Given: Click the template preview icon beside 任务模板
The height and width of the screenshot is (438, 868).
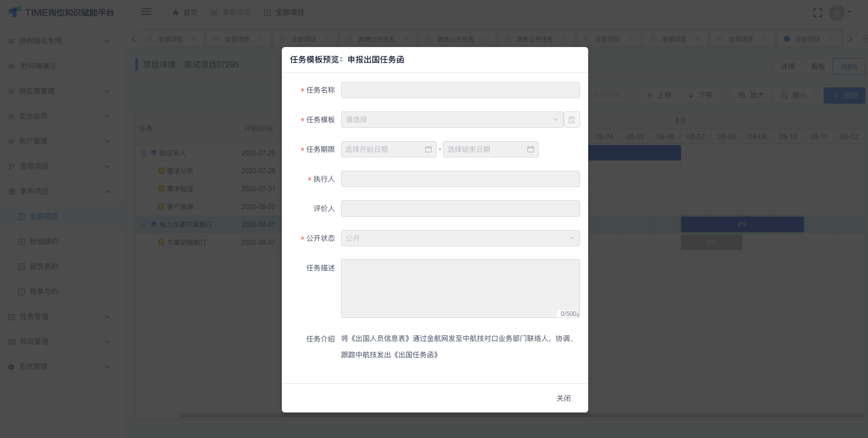Looking at the screenshot, I should [x=572, y=120].
